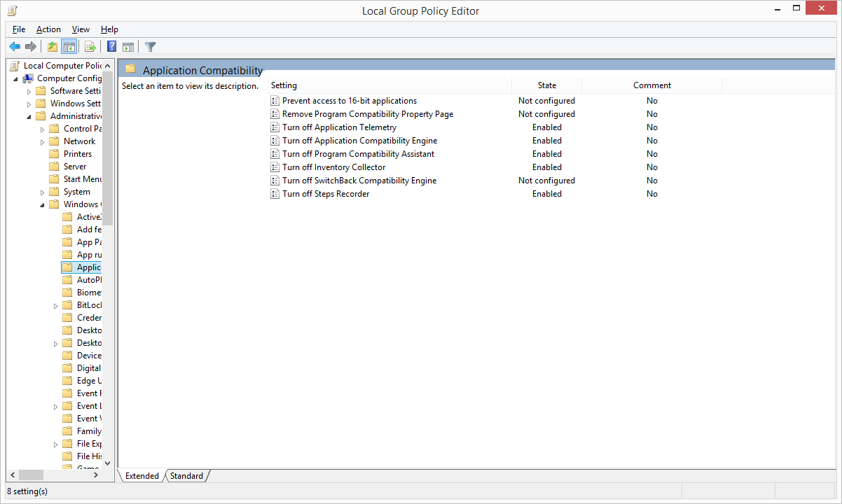Click the App Pa folder icon in tree

click(x=67, y=242)
